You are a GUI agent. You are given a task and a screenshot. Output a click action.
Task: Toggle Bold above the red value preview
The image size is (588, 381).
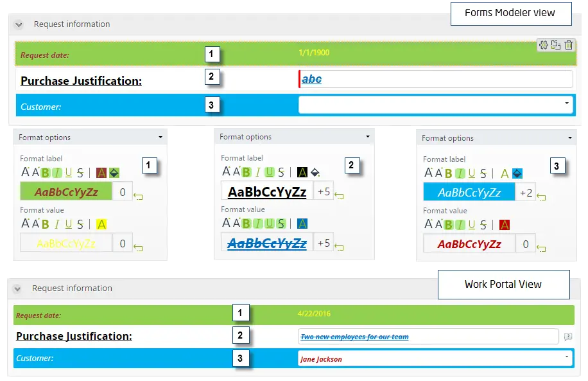(x=449, y=225)
